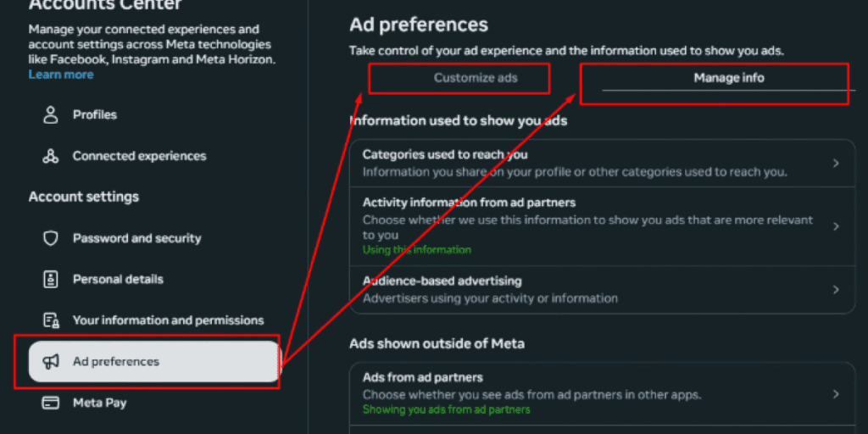868x434 pixels.
Task: Click Categories used to reach you title
Action: 445,154
